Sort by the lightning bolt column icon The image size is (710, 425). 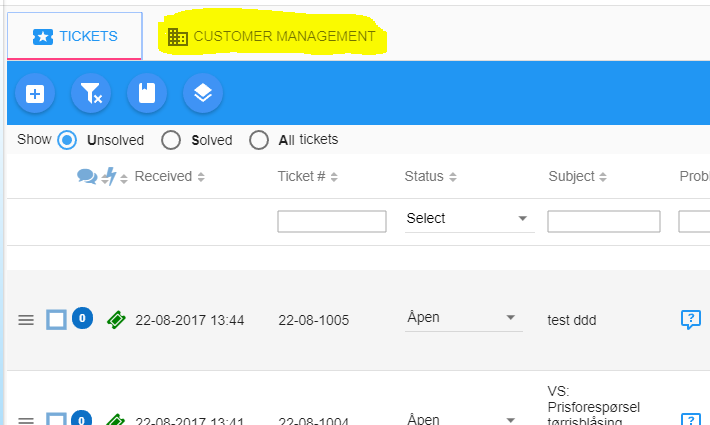109,176
